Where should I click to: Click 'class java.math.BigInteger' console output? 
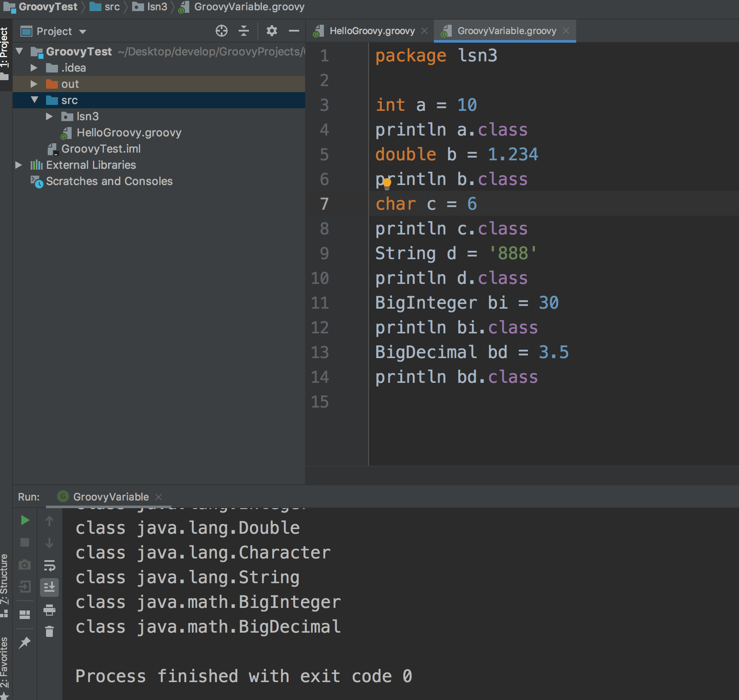(208, 602)
